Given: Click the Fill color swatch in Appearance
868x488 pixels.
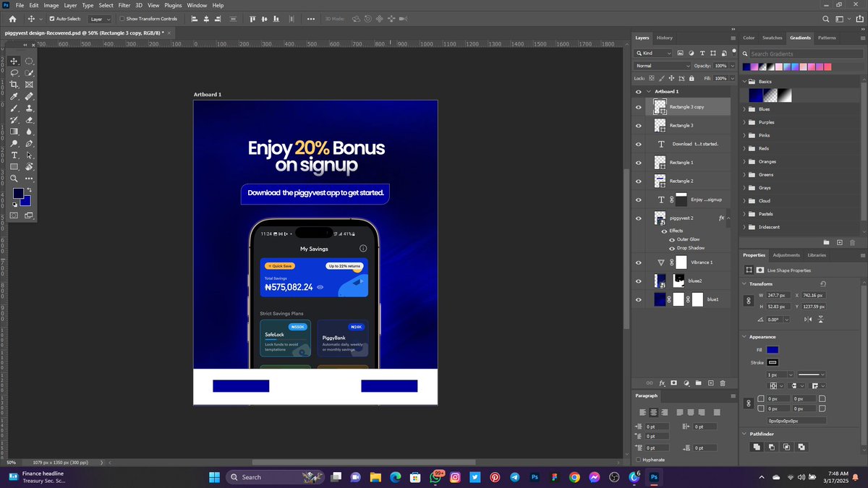Looking at the screenshot, I should coord(773,350).
